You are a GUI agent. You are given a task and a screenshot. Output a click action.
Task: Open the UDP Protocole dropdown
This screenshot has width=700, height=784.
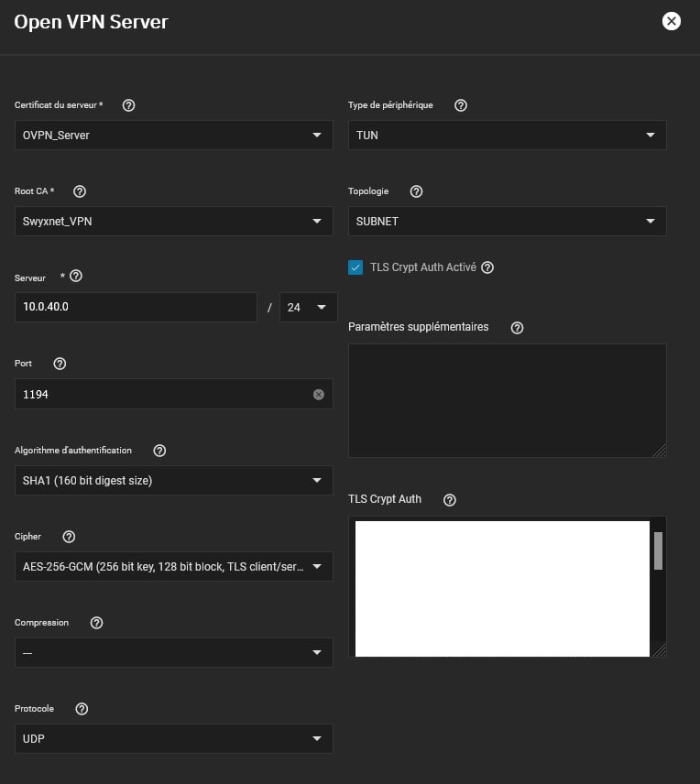tap(173, 738)
